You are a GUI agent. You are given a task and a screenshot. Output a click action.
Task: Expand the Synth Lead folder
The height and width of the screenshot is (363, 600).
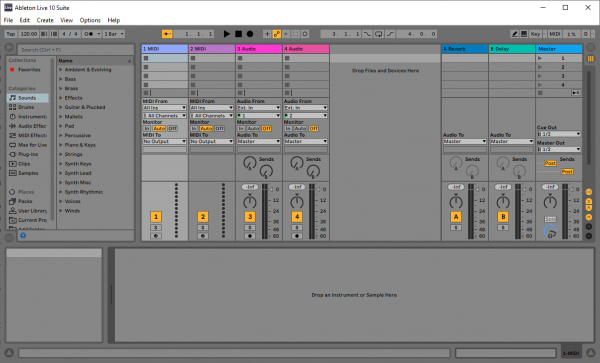[x=61, y=173]
